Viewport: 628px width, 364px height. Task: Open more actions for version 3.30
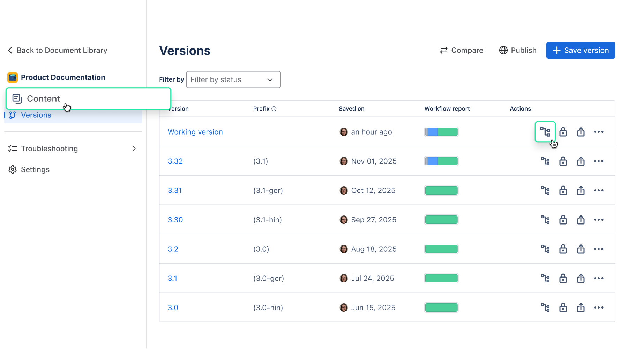[x=599, y=220]
